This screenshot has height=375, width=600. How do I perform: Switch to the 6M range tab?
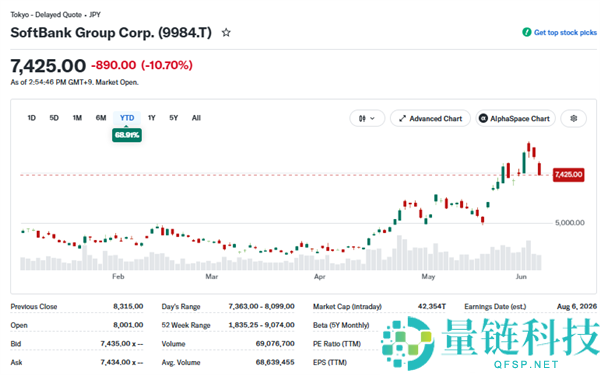[x=101, y=118]
